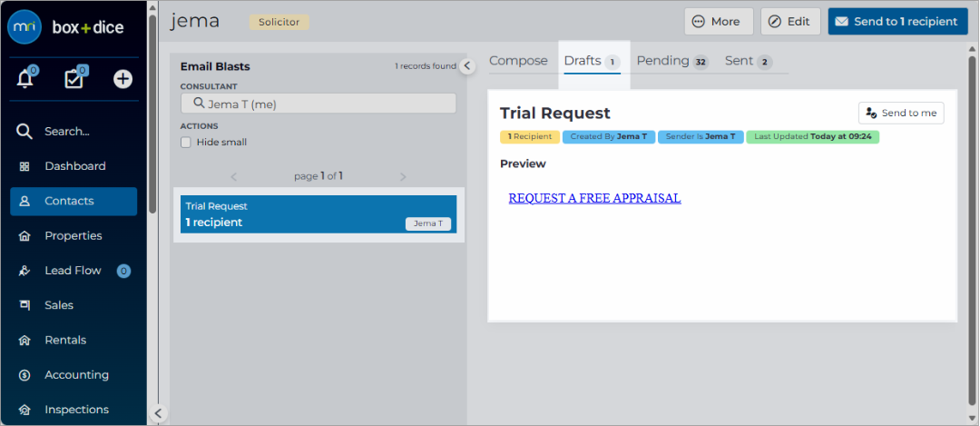Click the Consultant search field
Screen dimensions: 980x426
pyautogui.click(x=318, y=104)
